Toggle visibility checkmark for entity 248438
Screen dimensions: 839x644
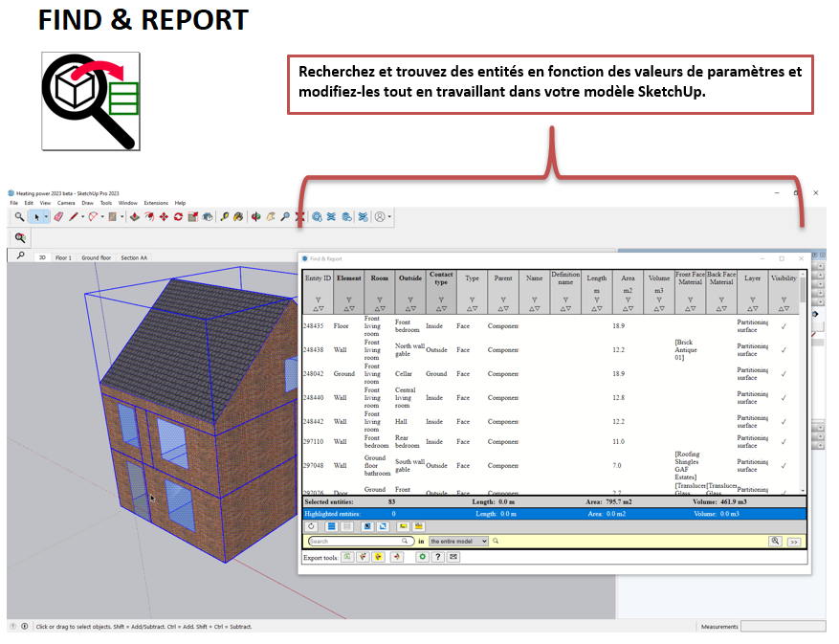(x=784, y=350)
